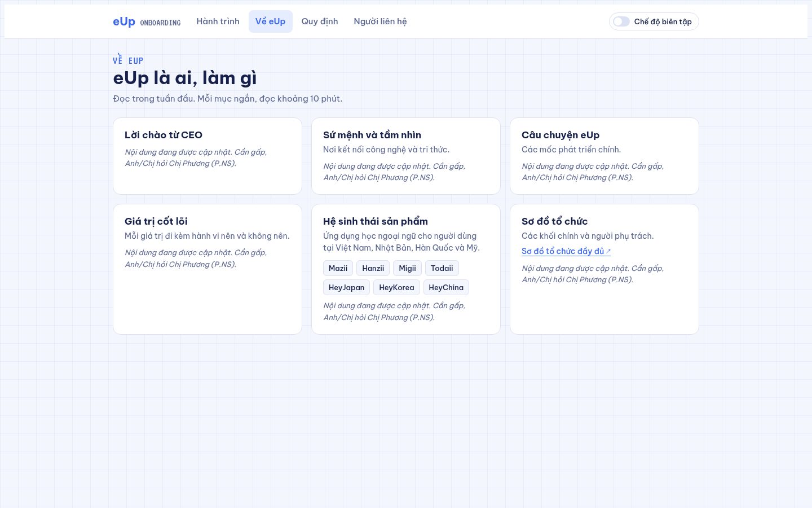Select the Về eUp navigation tab
Image resolution: width=812 pixels, height=508 pixels.
[x=270, y=21]
